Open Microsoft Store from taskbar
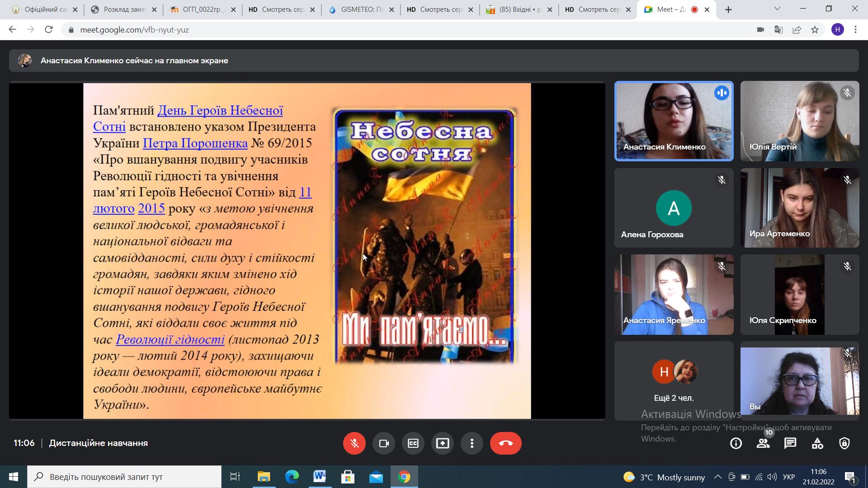The width and height of the screenshot is (868, 488). (x=348, y=477)
